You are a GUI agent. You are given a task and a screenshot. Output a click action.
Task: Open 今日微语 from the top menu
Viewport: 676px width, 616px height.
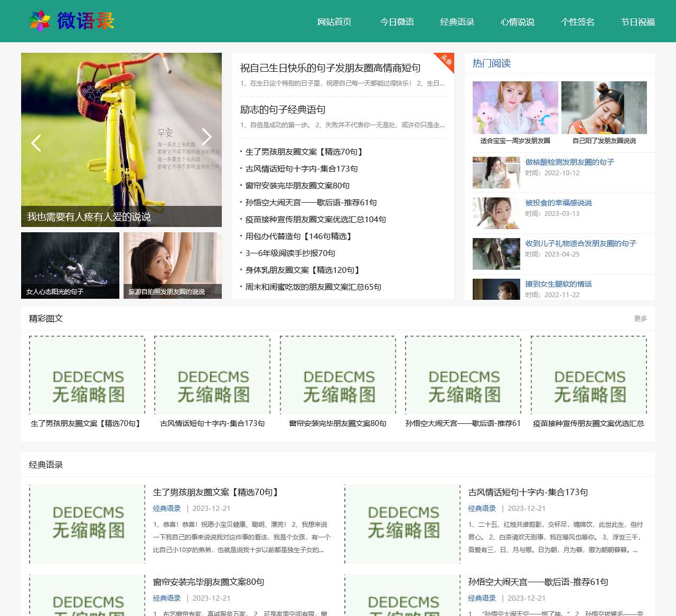click(397, 22)
